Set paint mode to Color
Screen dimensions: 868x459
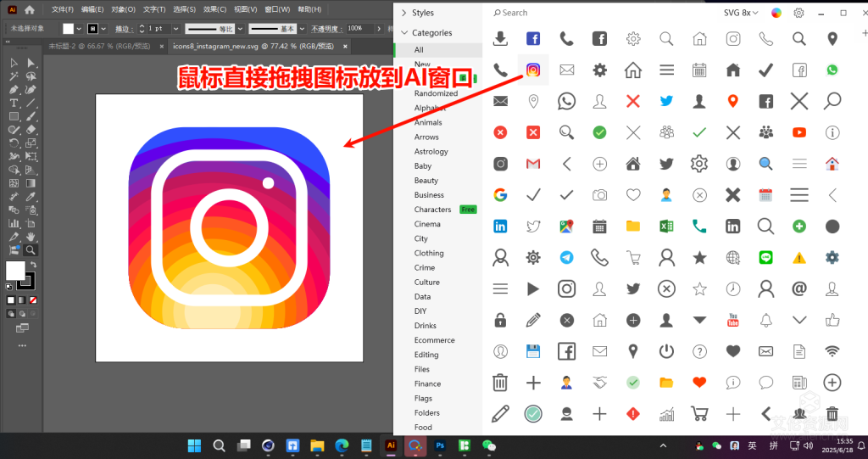pyautogui.click(x=10, y=299)
